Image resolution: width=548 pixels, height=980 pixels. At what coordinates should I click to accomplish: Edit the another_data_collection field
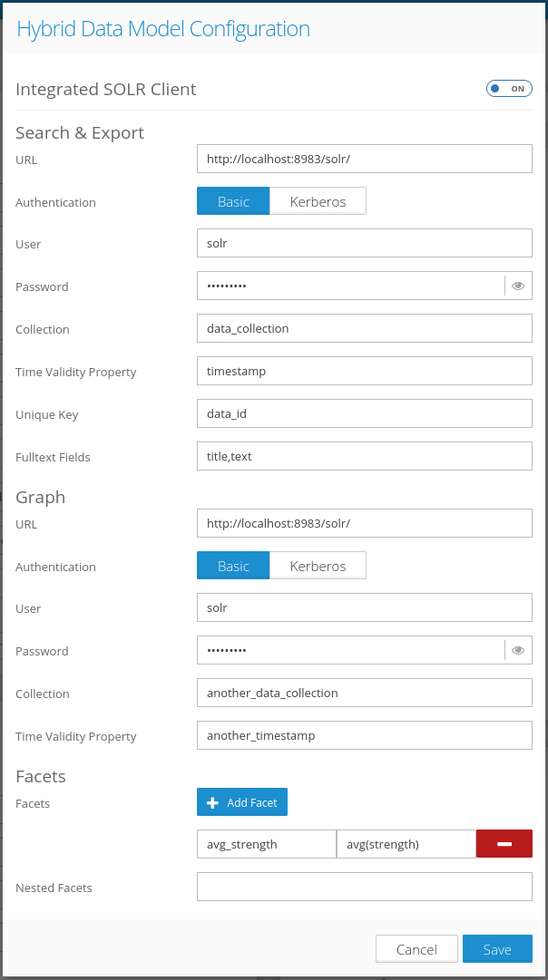tap(364, 693)
